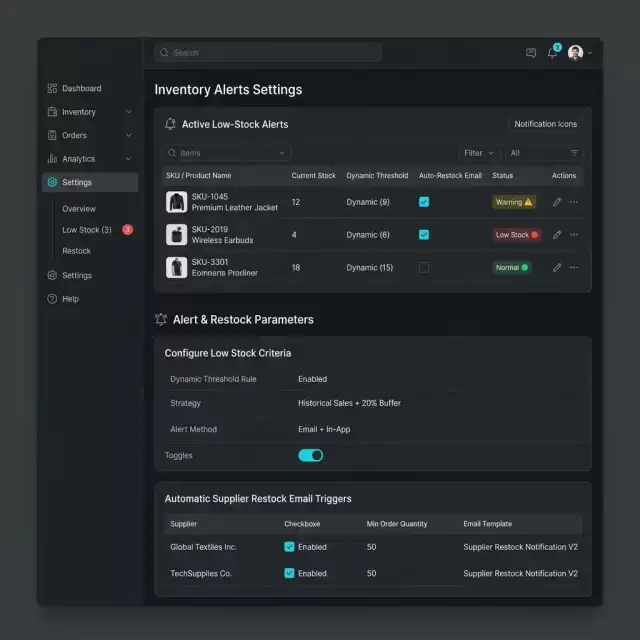Expand the Orders chevron
Viewport: 640px width, 640px height.
(128, 135)
